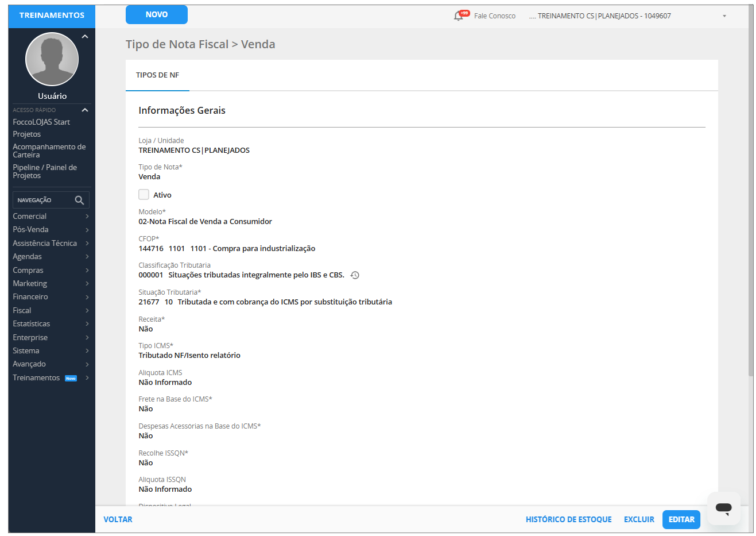Open Pipeline / Painel de Projetos link
The image size is (756, 536).
45,171
